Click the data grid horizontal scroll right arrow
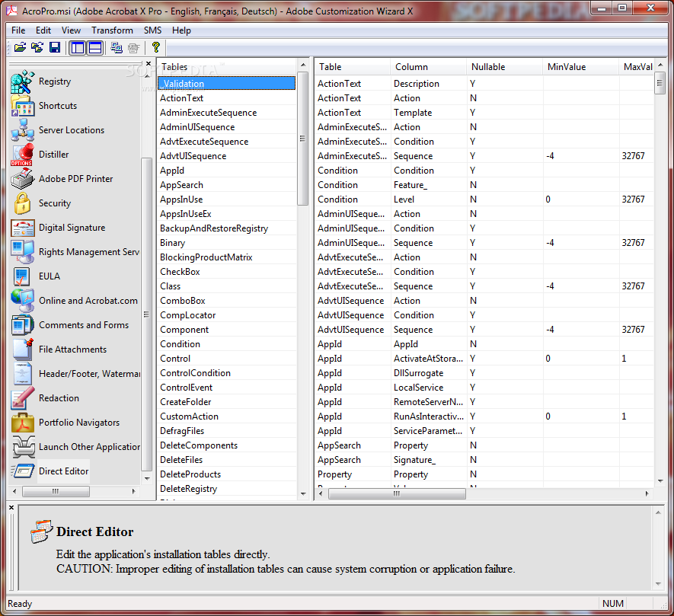The image size is (674, 616). pos(647,494)
